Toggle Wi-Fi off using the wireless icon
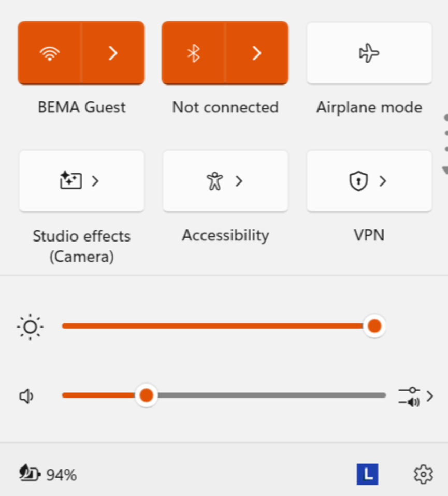This screenshot has height=496, width=448. [50, 53]
